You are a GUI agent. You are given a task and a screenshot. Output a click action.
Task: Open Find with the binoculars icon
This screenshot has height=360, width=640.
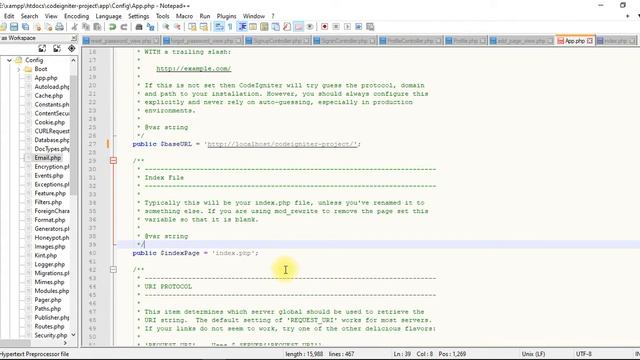(x=139, y=27)
